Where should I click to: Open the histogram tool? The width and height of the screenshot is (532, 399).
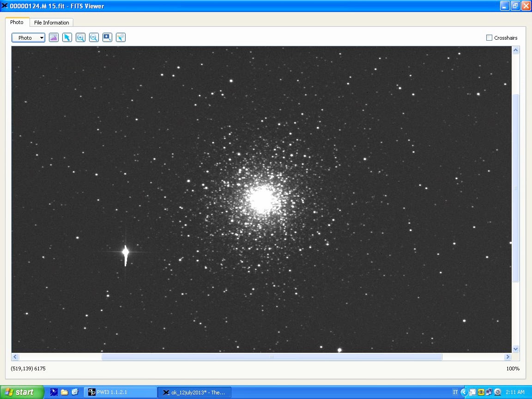click(54, 38)
